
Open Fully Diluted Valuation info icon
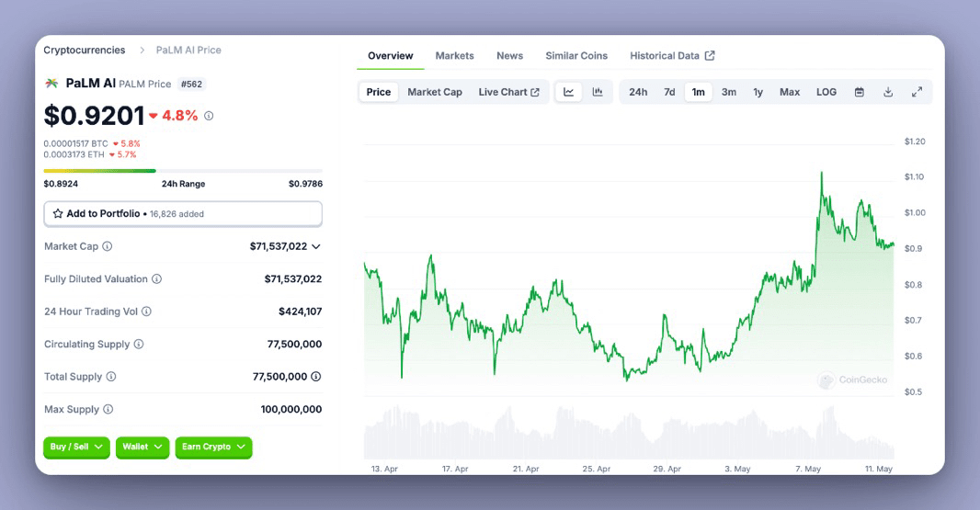click(157, 278)
